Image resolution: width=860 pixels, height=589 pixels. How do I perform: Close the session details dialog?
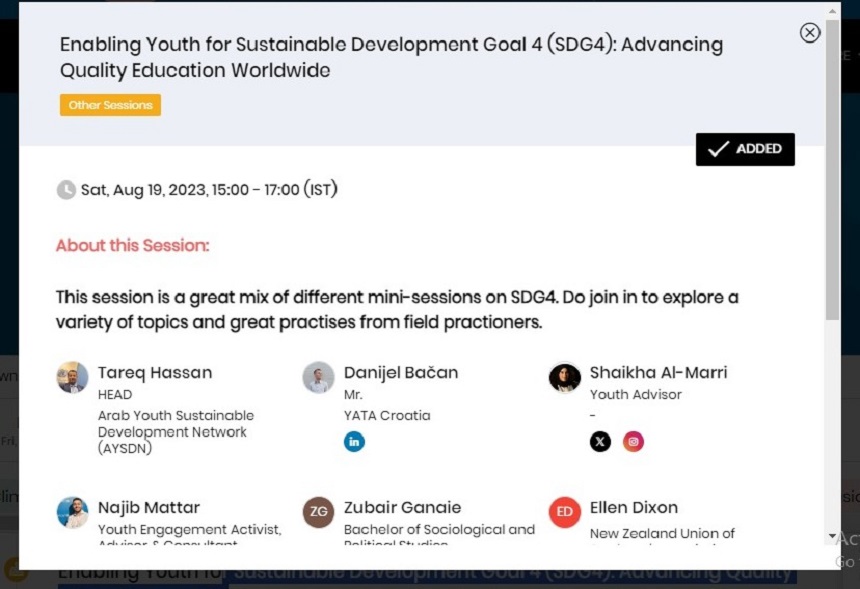coord(810,33)
